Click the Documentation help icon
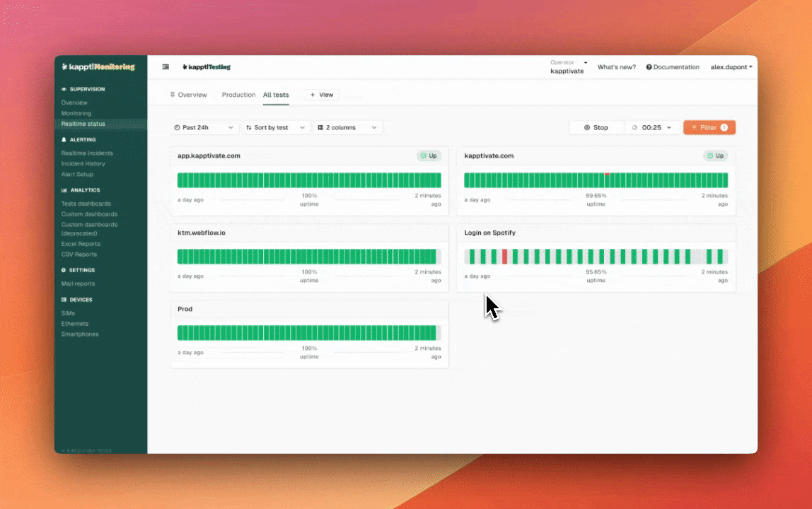Viewport: 812px width, 509px height. (649, 67)
